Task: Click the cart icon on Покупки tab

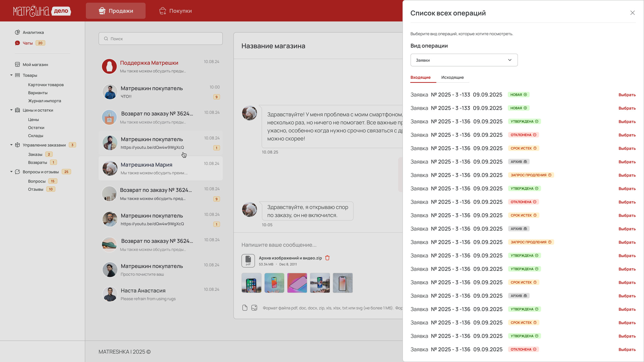Action: [163, 11]
